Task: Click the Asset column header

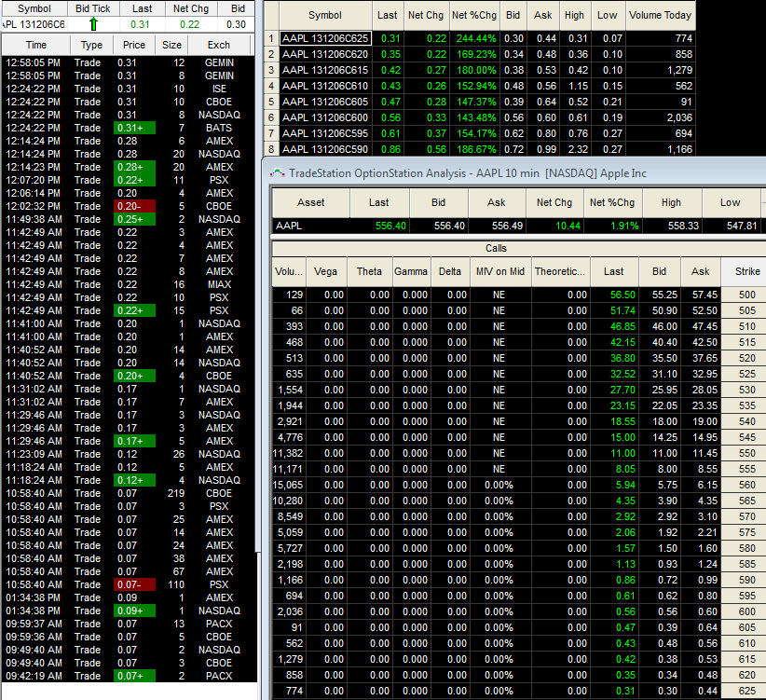Action: point(310,202)
